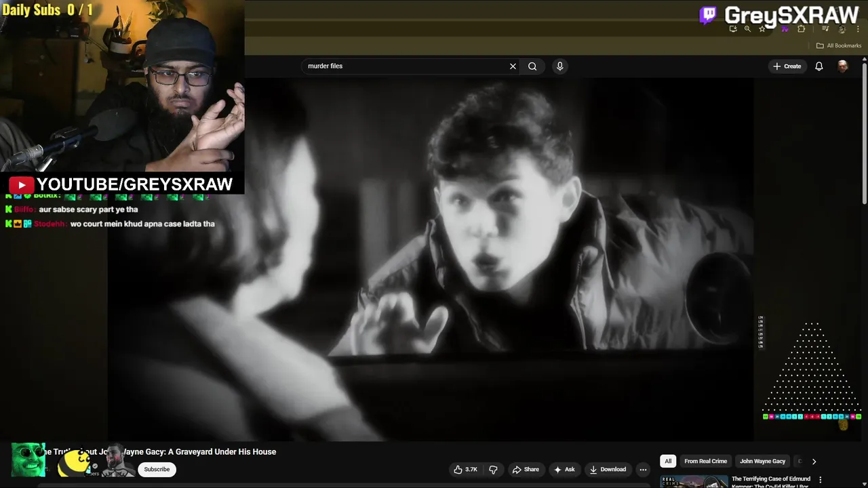Viewport: 868px width, 488px height.
Task: Click the YouTube search magnifier button
Action: (532, 66)
